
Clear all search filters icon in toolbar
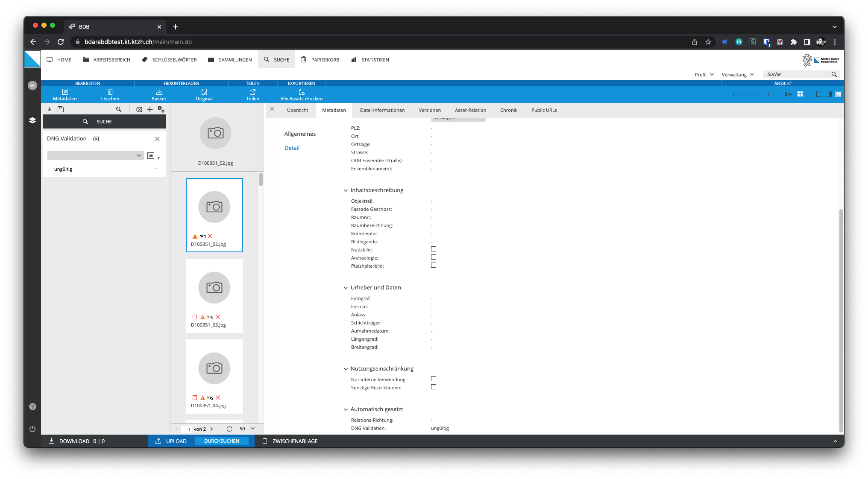tap(139, 109)
